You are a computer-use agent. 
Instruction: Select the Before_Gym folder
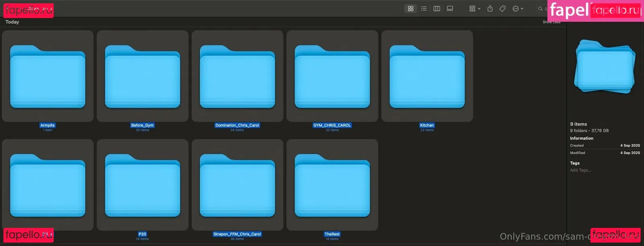[142, 76]
